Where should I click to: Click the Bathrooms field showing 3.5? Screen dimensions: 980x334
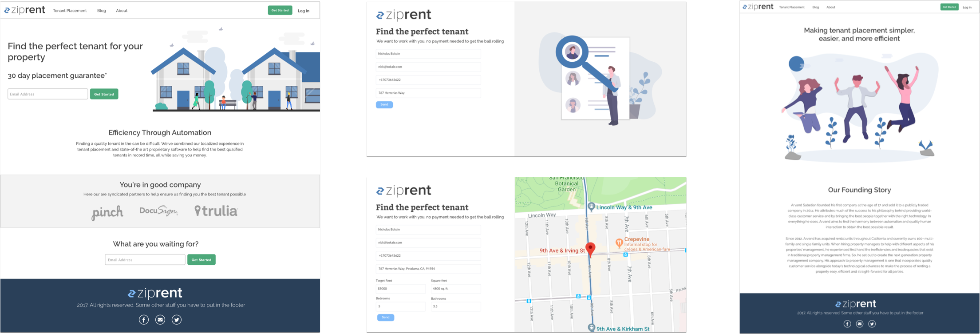coord(456,306)
